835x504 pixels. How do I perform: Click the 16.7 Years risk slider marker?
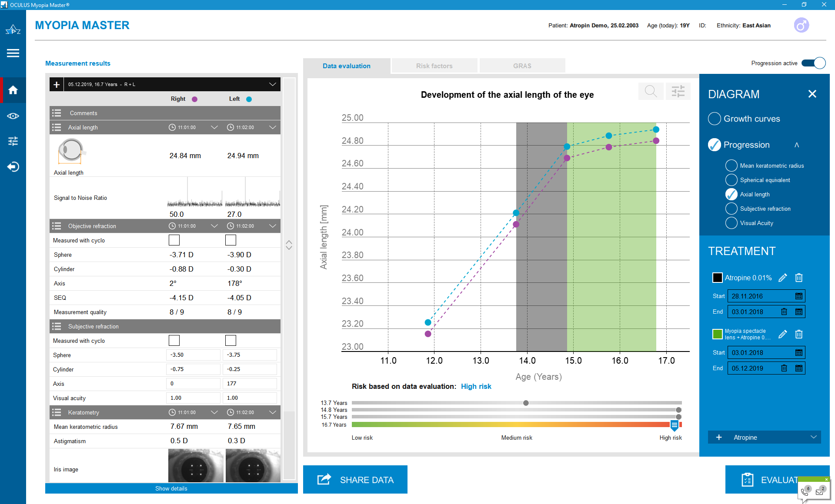point(674,425)
